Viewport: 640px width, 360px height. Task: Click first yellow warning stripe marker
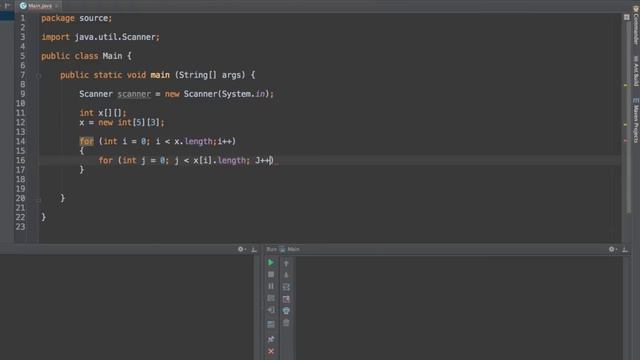626,85
